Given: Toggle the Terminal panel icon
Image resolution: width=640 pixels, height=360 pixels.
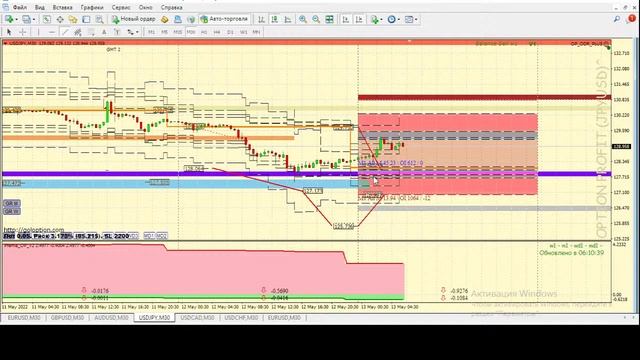Looking at the screenshot, I should pos(86,19).
